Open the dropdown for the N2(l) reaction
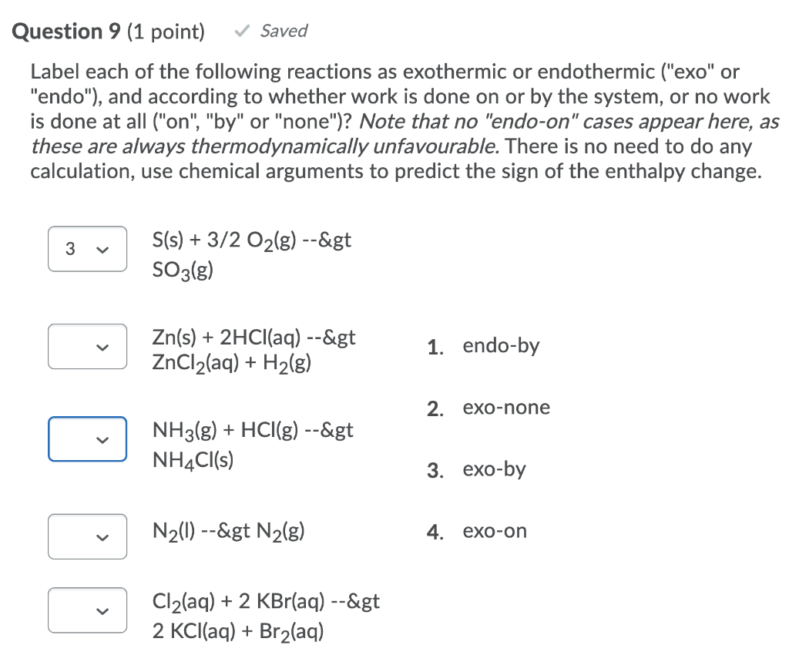 click(87, 536)
